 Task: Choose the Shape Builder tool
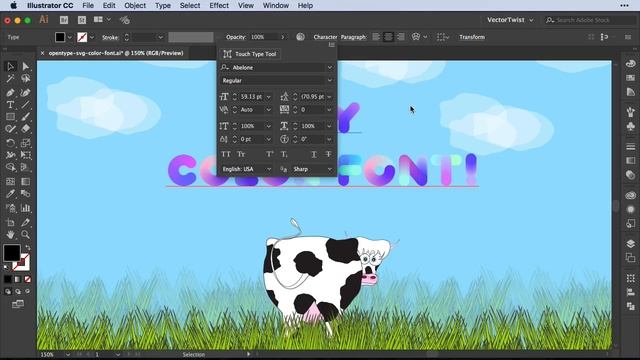click(x=11, y=167)
